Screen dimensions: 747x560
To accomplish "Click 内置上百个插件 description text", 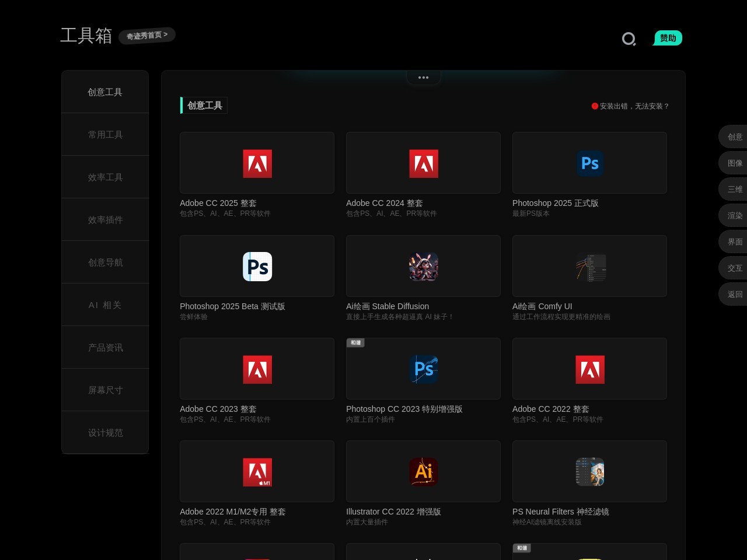I will (371, 419).
